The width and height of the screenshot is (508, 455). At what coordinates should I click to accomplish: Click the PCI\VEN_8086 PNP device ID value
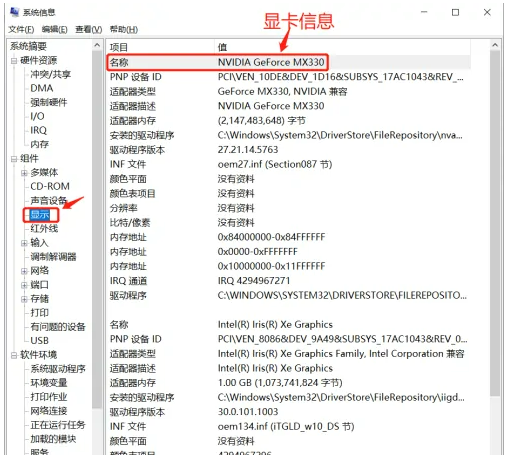342,339
